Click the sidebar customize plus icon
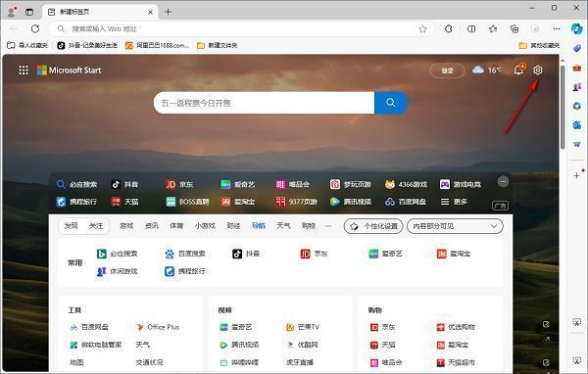The height and width of the screenshot is (374, 588). tap(577, 175)
